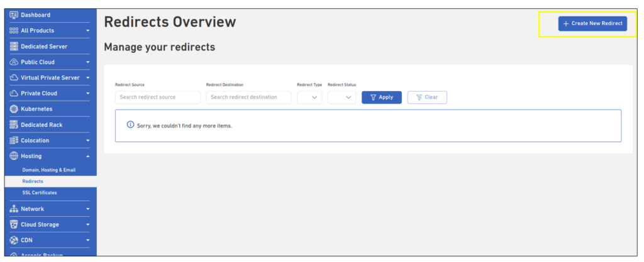This screenshot has height=262, width=644.
Task: Click the Dedicated Rack icon
Action: pos(14,124)
